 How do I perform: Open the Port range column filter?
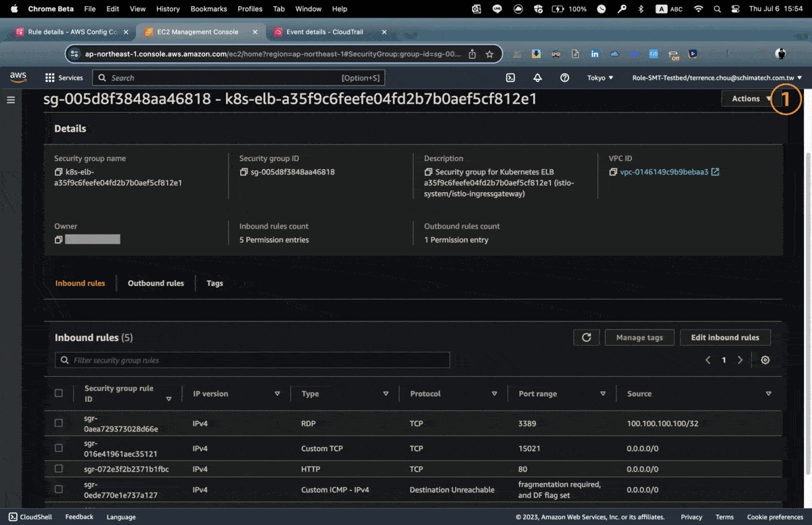(602, 393)
